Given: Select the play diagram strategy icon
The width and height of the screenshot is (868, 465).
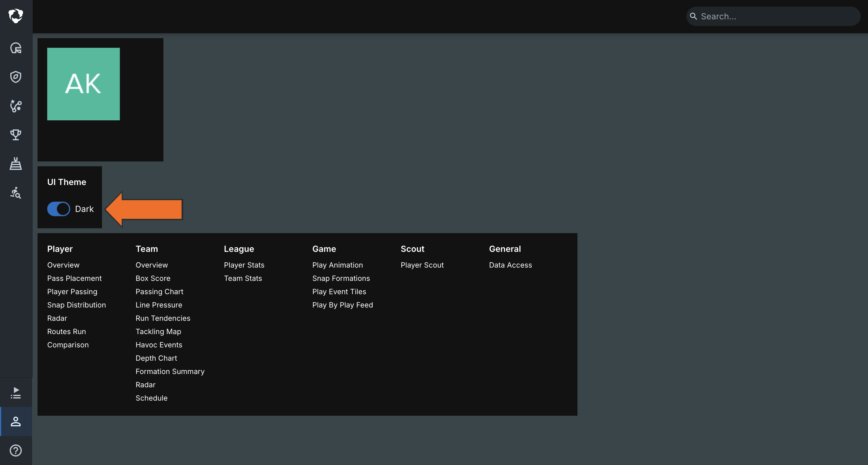Looking at the screenshot, I should coord(16,106).
